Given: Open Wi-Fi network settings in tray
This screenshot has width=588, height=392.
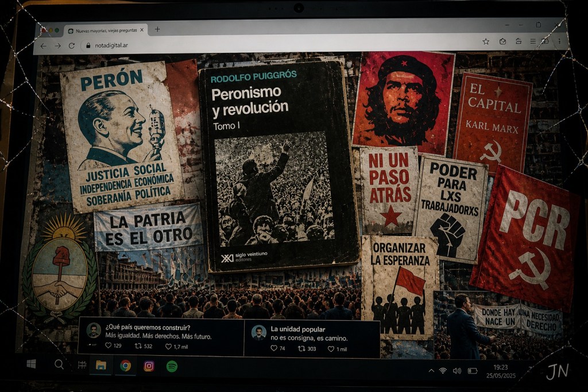Looking at the screenshot, I should [x=443, y=371].
